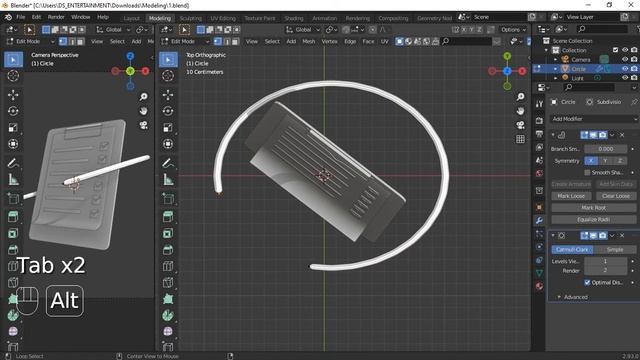Click the pan hand icon in the Top Orthographic viewport
640x360 pixels.
(x=520, y=111)
